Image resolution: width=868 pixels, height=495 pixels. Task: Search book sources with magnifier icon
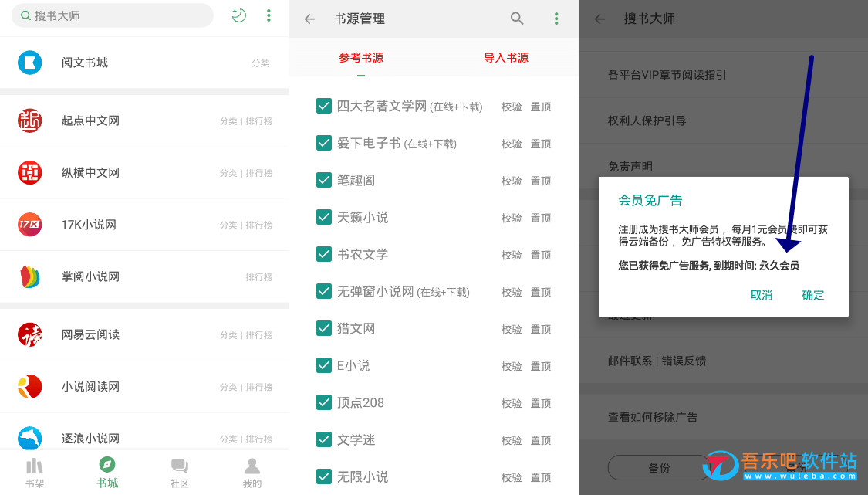[517, 19]
